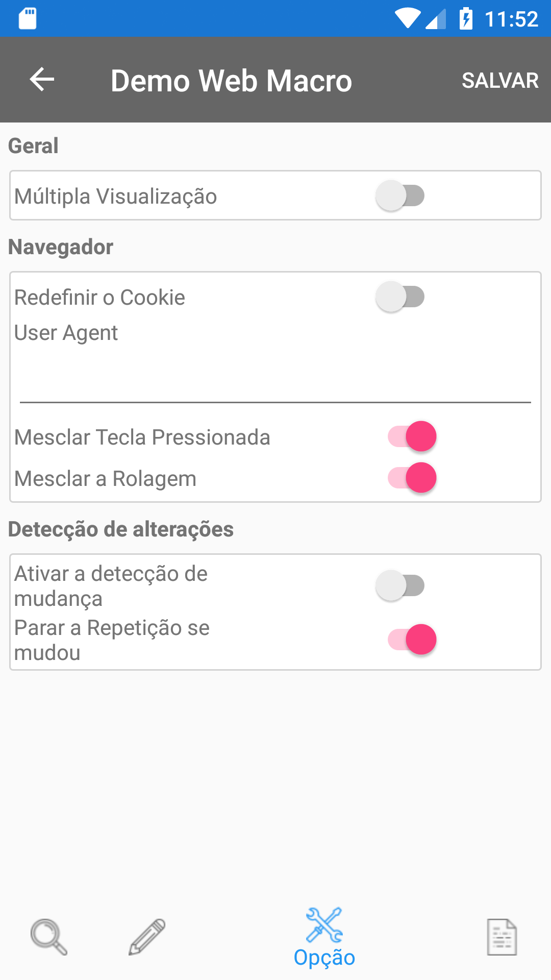
Task: Click SALVAR to save settings
Action: [500, 80]
